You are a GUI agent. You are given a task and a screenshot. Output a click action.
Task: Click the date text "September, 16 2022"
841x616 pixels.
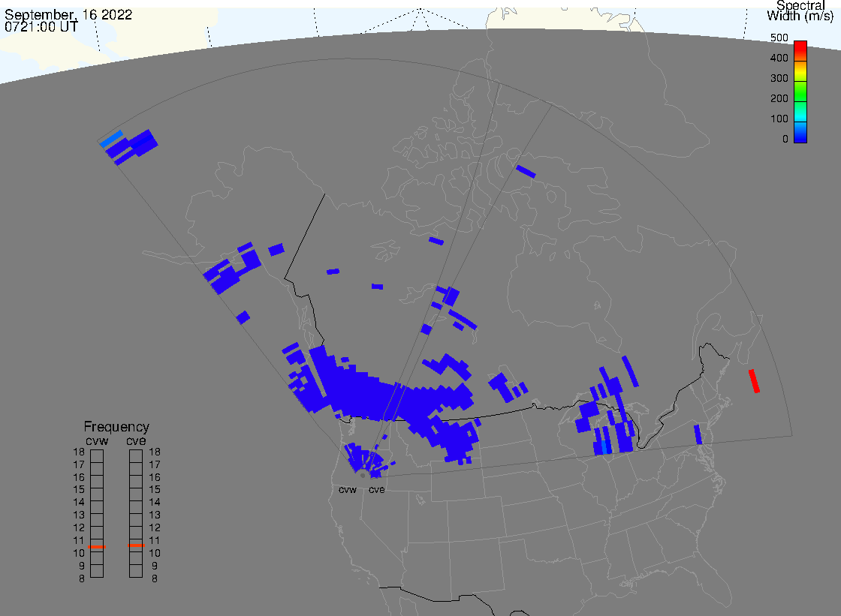coord(68,14)
